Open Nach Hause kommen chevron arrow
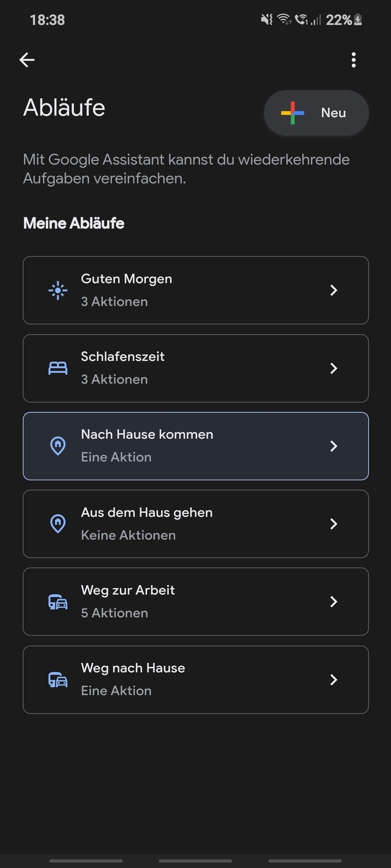 pyautogui.click(x=334, y=446)
